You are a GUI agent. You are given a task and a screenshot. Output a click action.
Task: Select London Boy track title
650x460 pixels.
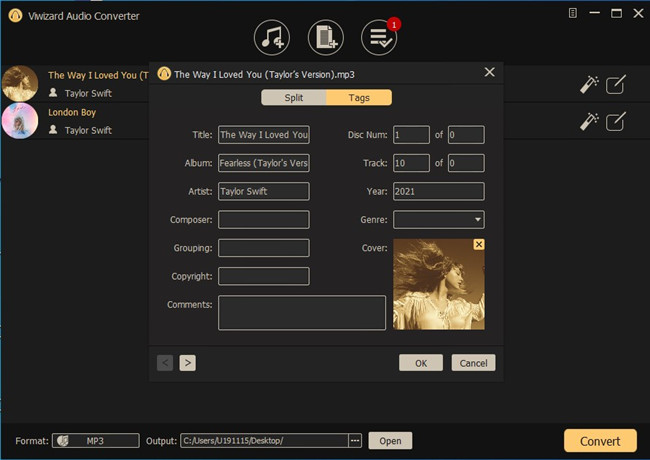point(72,112)
